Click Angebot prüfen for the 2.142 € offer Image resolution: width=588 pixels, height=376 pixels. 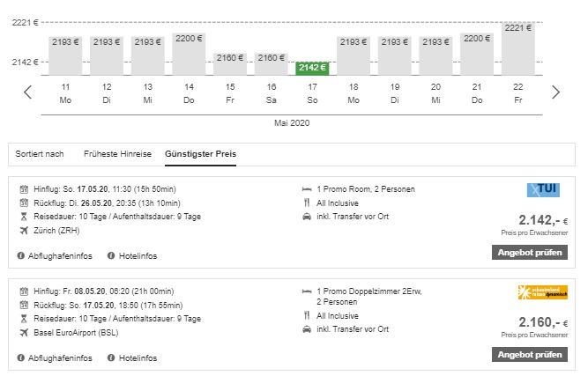[x=530, y=253]
